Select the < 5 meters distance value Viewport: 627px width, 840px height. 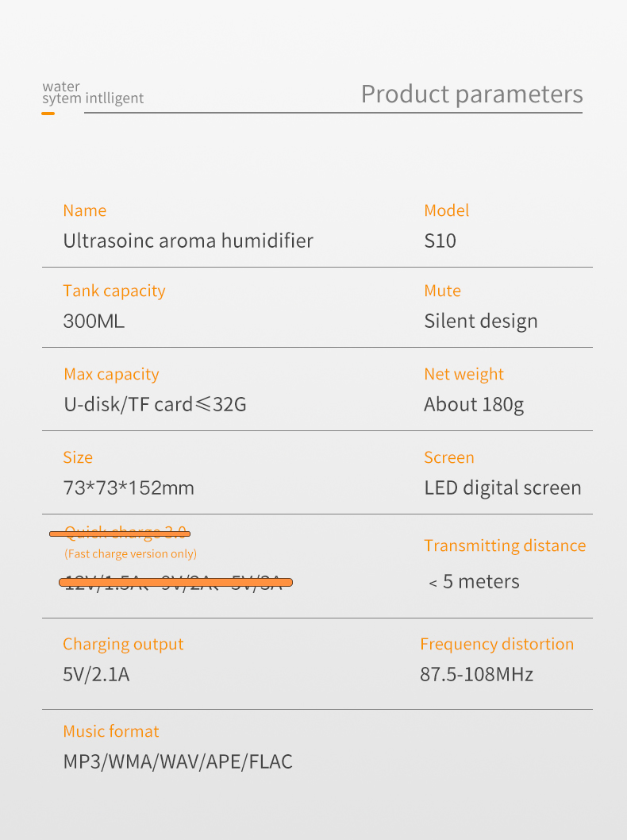(474, 582)
